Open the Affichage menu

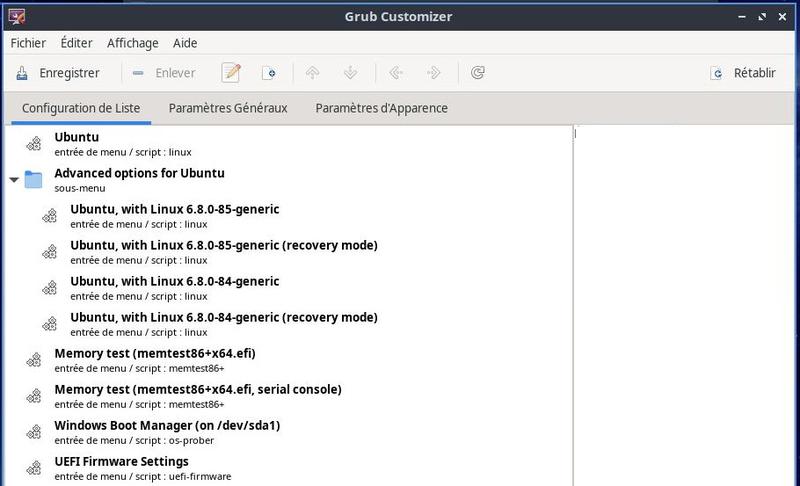(x=133, y=43)
